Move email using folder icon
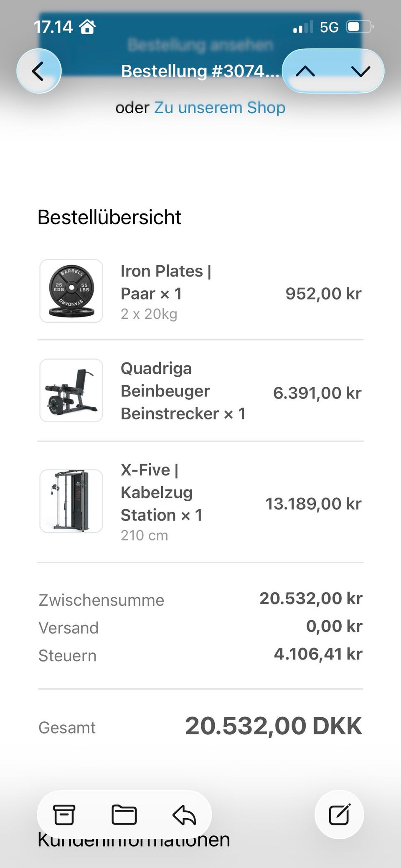 [x=124, y=815]
